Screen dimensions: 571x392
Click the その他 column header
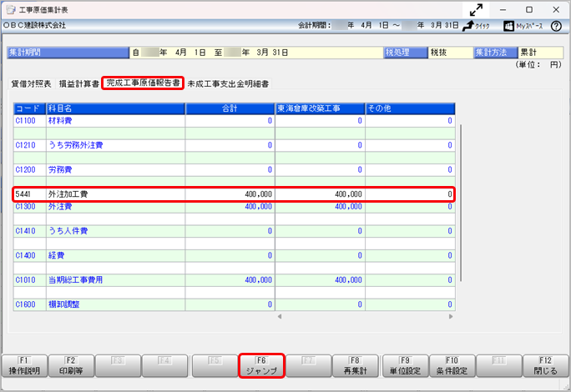click(411, 108)
